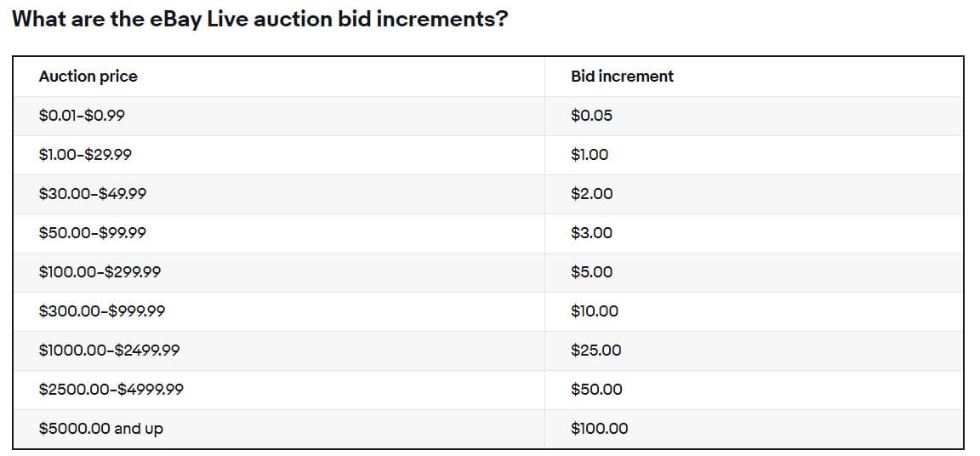The width and height of the screenshot is (980, 456).
Task: Select the $0.01-$0.99 price range cell
Action: pos(82,116)
